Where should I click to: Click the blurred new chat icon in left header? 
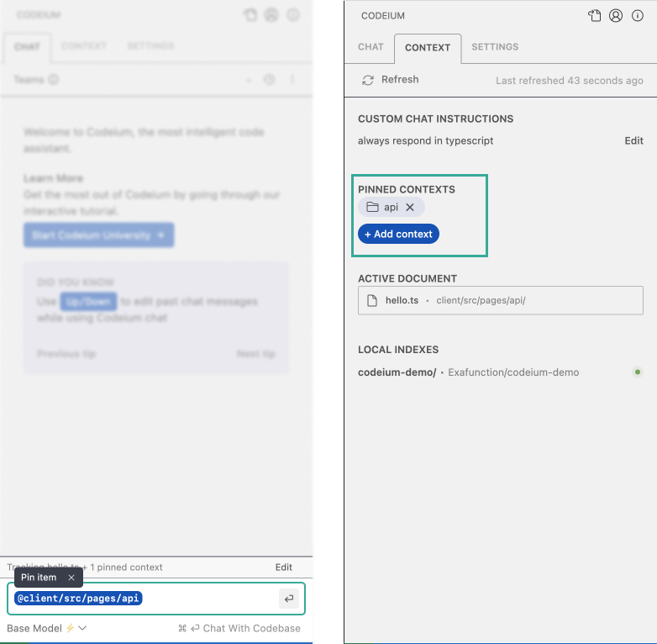pos(250,15)
